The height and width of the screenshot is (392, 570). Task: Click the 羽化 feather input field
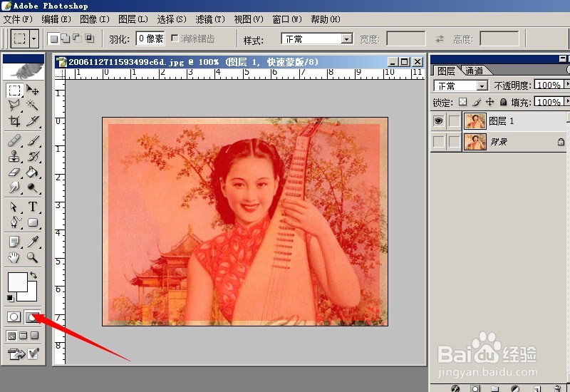pyautogui.click(x=150, y=38)
